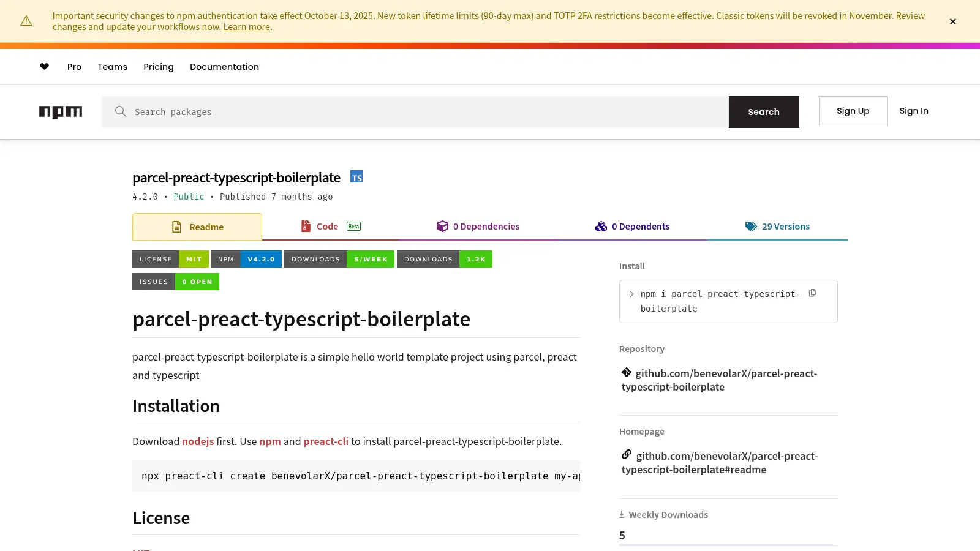Open the npm logo home link

tap(61, 112)
